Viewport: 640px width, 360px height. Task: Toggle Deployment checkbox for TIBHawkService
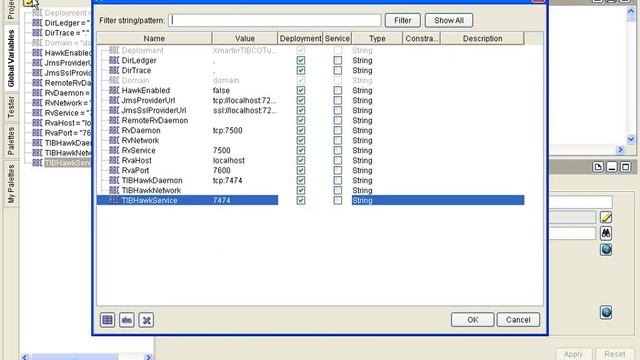[301, 200]
